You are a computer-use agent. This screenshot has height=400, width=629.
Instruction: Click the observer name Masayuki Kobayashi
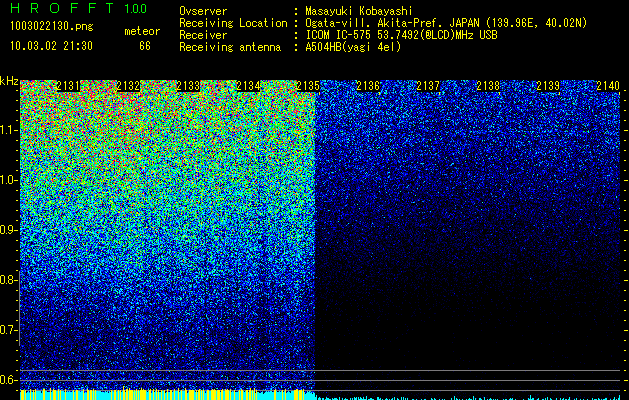point(359,11)
